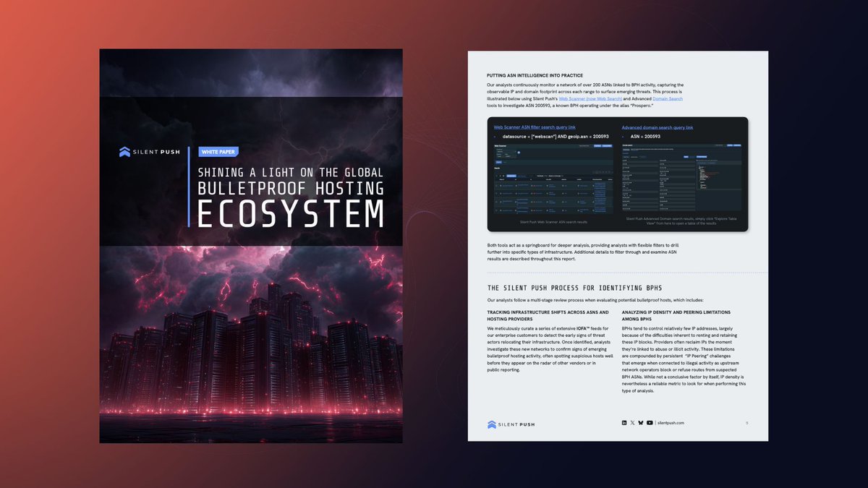The image size is (868, 488).
Task: Click the Silent Push logo in the page footer
Action: pos(511,424)
